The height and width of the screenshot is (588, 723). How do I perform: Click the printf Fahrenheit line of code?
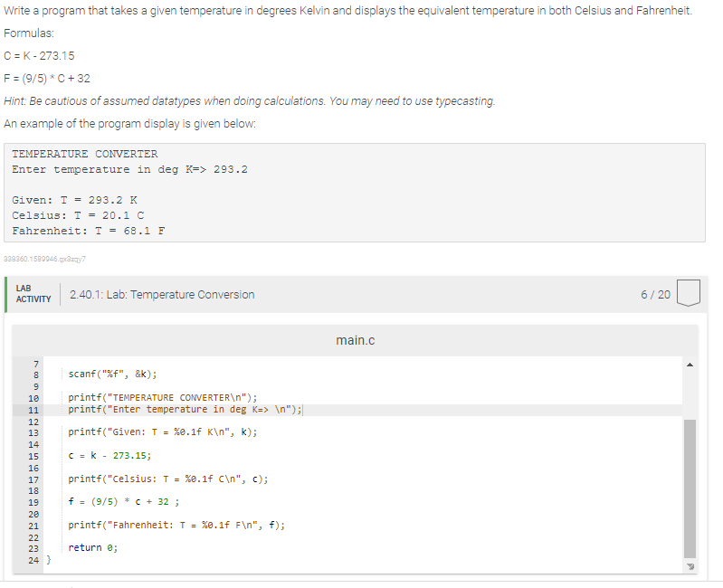pos(176,525)
